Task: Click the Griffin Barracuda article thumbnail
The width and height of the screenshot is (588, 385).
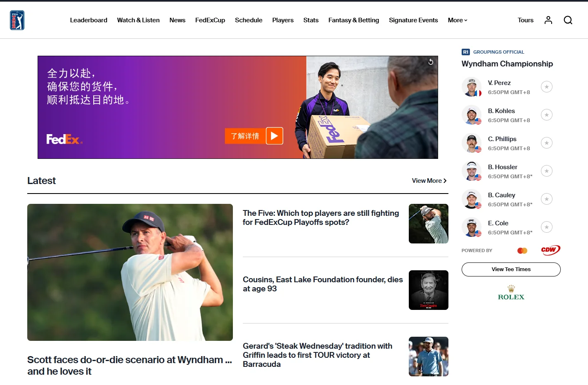Action: tap(429, 357)
